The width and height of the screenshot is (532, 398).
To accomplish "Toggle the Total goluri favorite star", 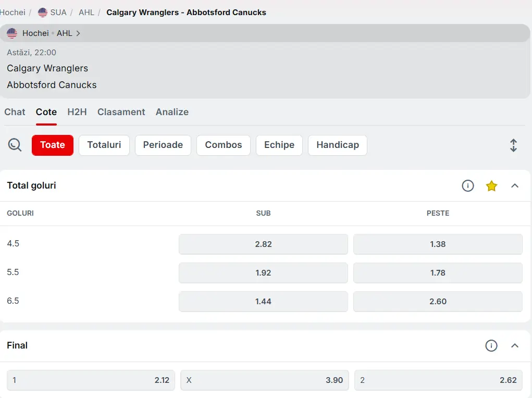I will coord(491,185).
